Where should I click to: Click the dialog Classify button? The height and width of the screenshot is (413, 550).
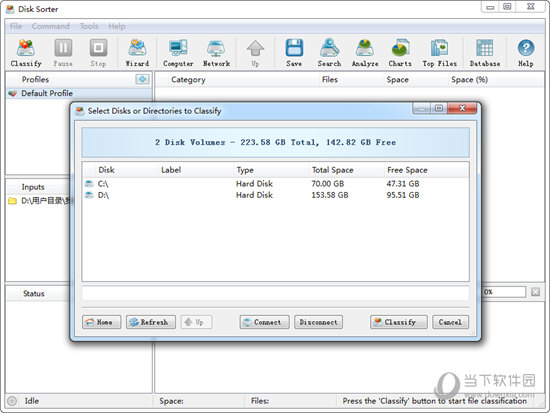(x=399, y=322)
